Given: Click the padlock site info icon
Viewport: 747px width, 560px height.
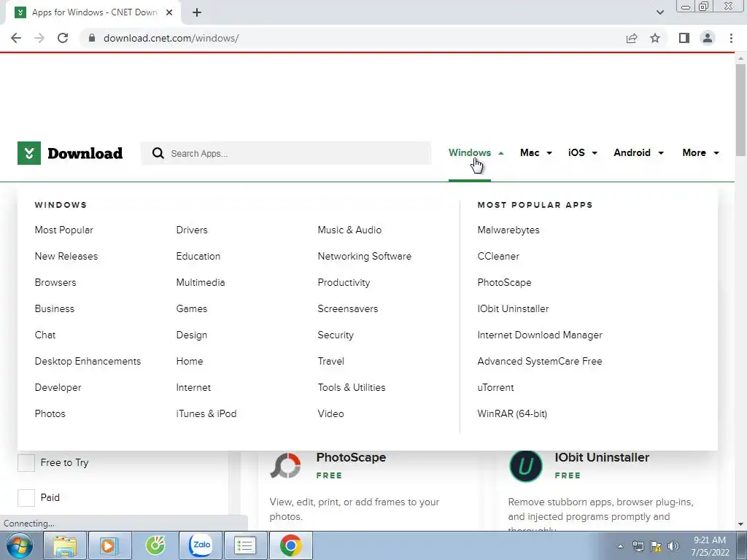Looking at the screenshot, I should 92,38.
